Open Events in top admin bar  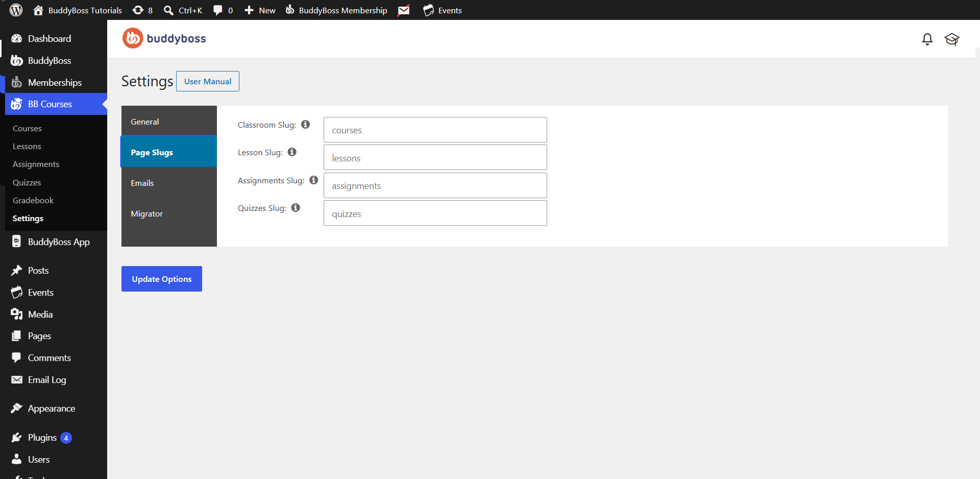point(443,10)
